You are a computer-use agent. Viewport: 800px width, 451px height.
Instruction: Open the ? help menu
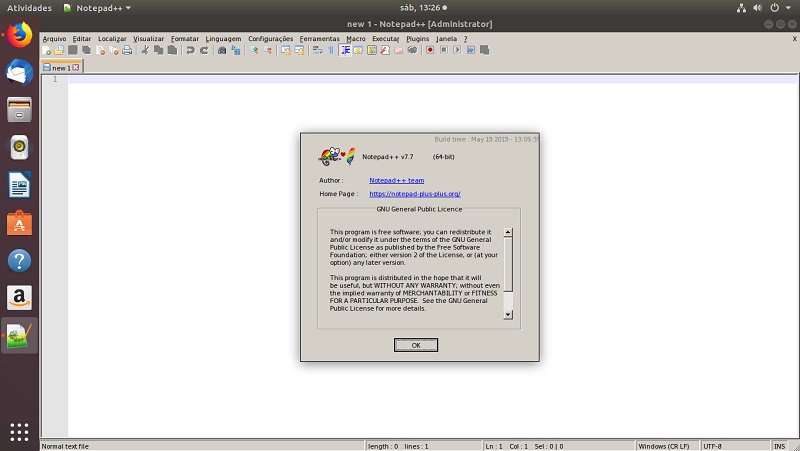tap(465, 39)
